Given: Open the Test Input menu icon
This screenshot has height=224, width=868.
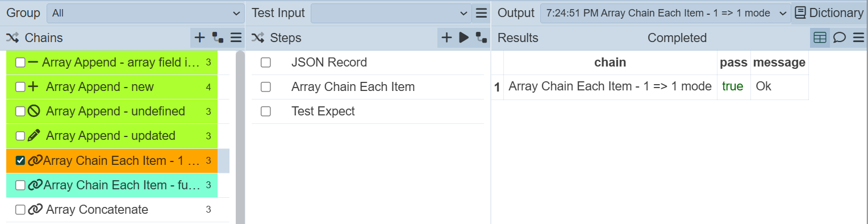Looking at the screenshot, I should [x=481, y=13].
